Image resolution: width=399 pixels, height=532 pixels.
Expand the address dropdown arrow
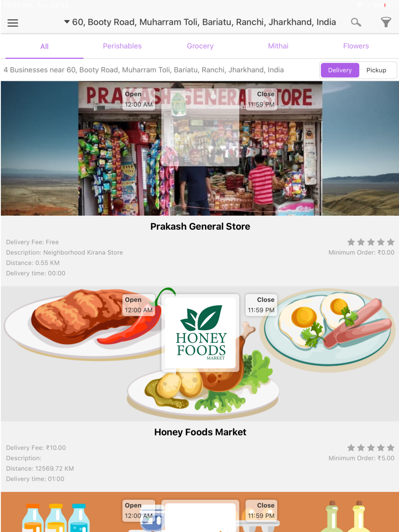click(67, 22)
